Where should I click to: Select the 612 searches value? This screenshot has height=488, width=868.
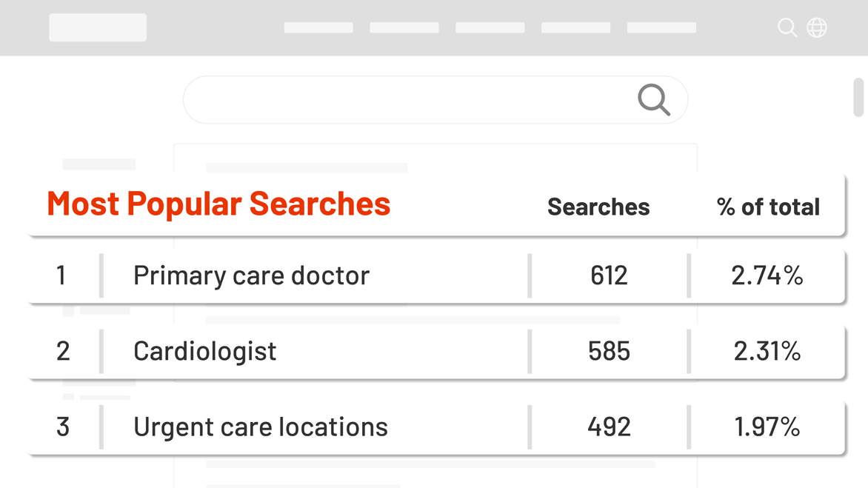tap(609, 275)
